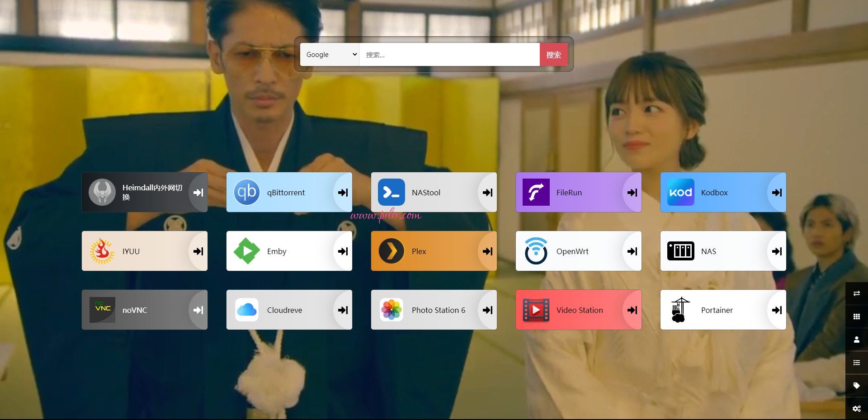Expand the Google search provider dropdown

click(x=330, y=55)
